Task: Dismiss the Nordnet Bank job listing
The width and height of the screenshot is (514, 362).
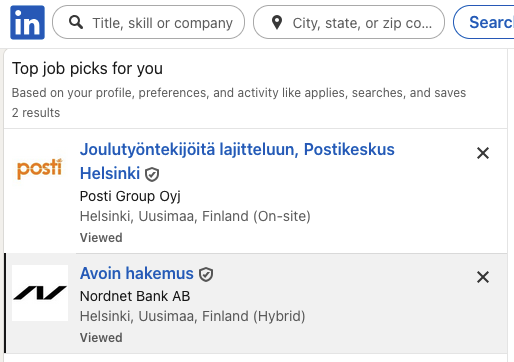Action: click(483, 277)
